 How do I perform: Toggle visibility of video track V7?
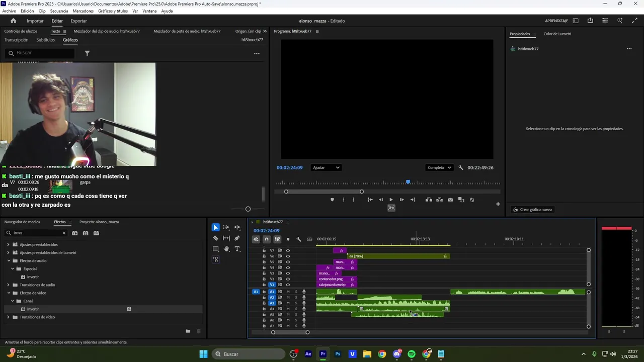click(288, 250)
